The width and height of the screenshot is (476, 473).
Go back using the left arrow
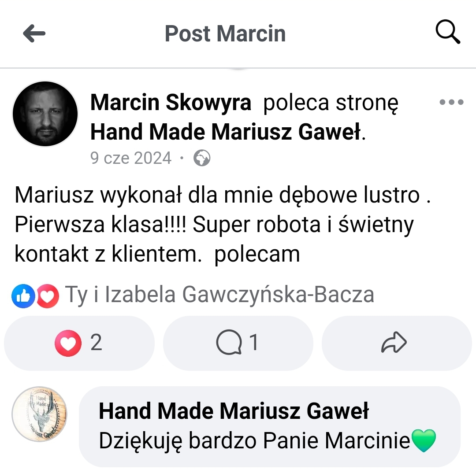tap(34, 33)
